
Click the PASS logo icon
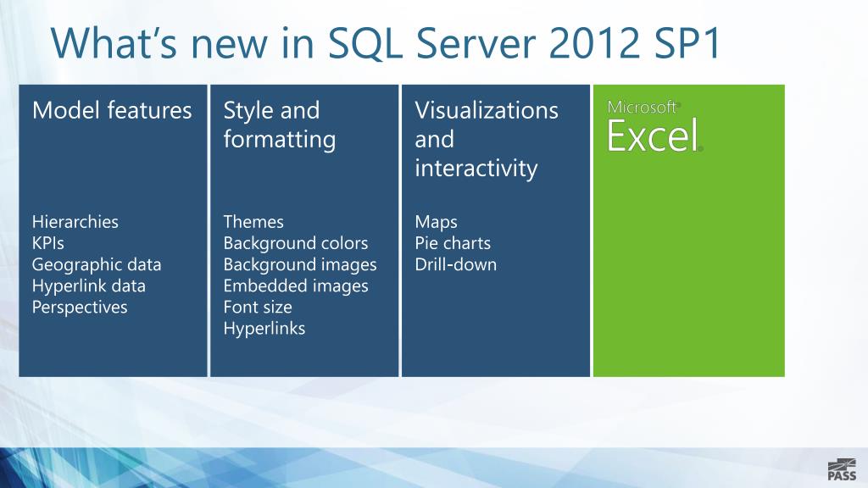pos(842,469)
